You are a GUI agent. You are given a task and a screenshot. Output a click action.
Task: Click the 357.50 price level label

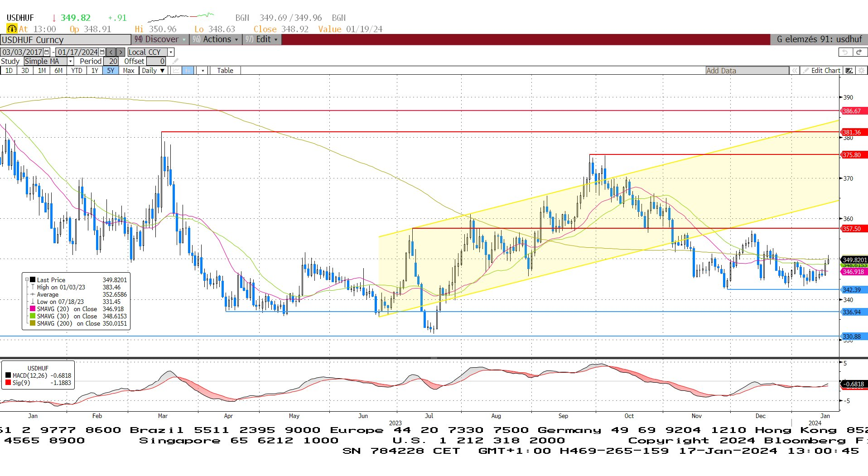click(854, 229)
